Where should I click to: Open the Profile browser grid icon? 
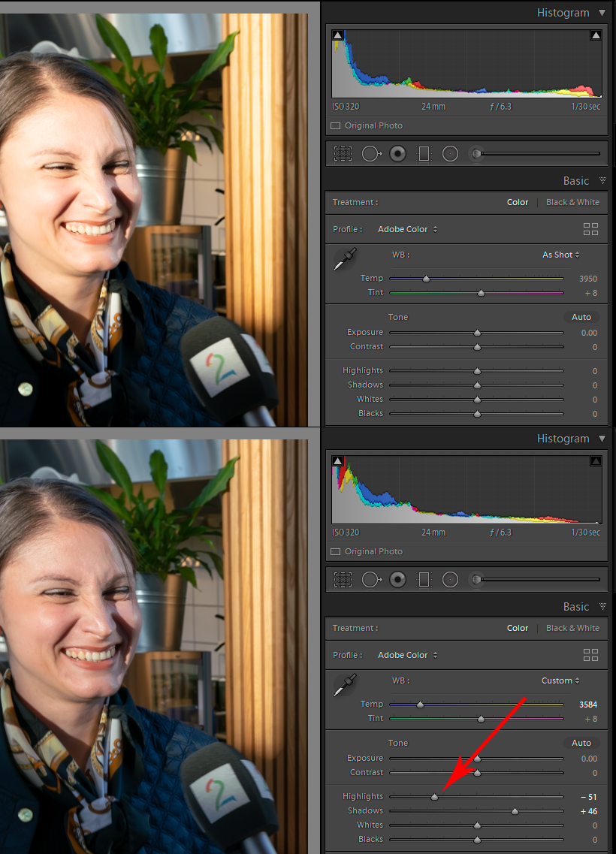tap(590, 229)
